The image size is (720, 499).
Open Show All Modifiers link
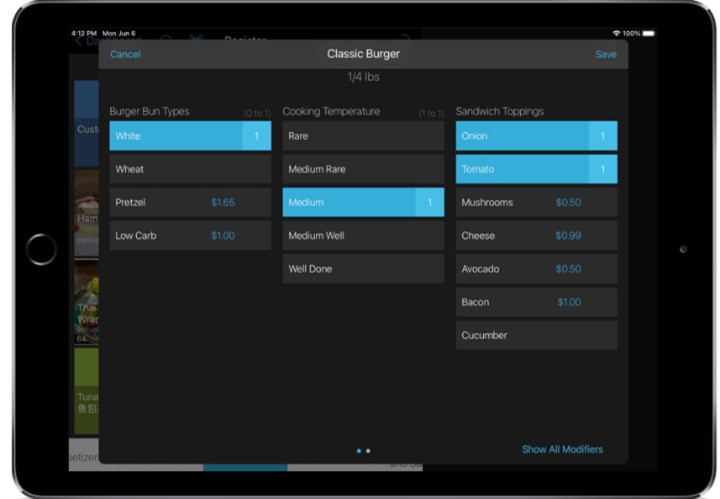pos(562,449)
